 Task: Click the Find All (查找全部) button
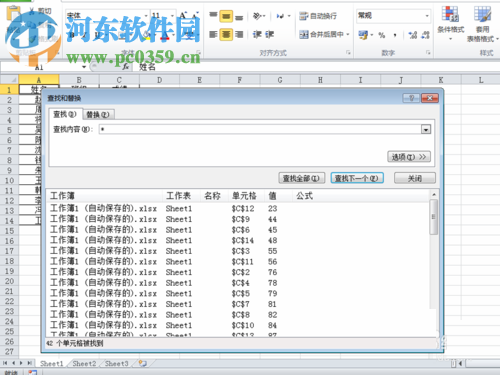click(301, 178)
